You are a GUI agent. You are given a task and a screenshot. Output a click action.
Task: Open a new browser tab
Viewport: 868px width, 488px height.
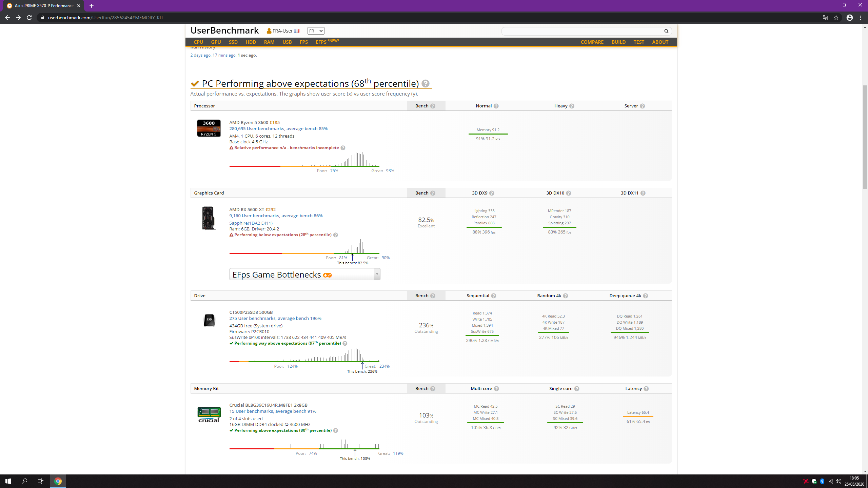[x=92, y=6]
